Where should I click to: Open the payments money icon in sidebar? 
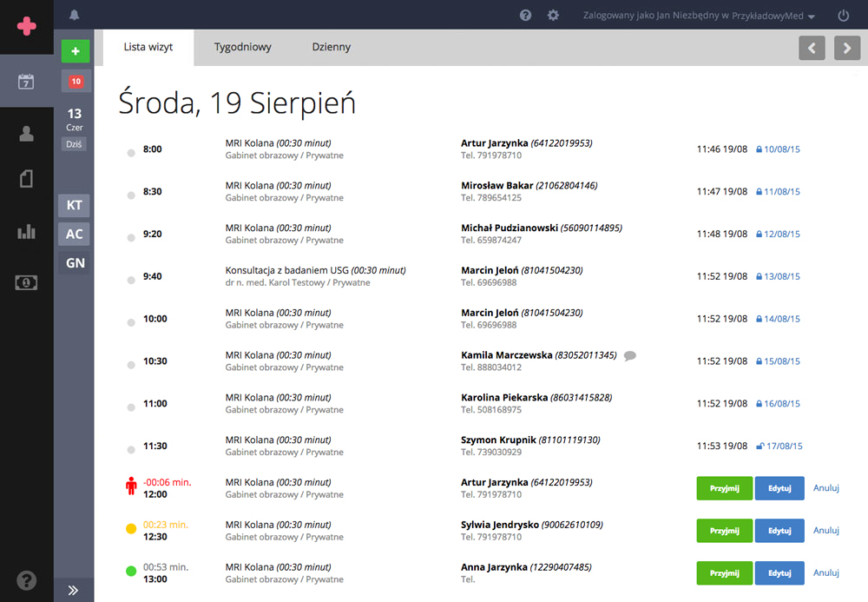point(26,282)
